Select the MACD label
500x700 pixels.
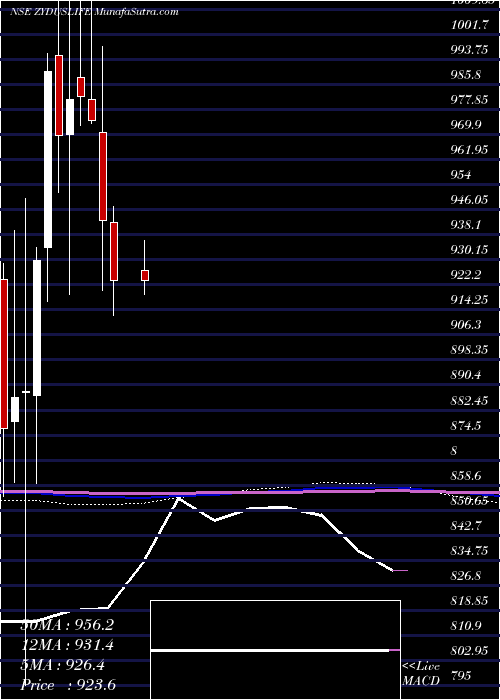(422, 681)
